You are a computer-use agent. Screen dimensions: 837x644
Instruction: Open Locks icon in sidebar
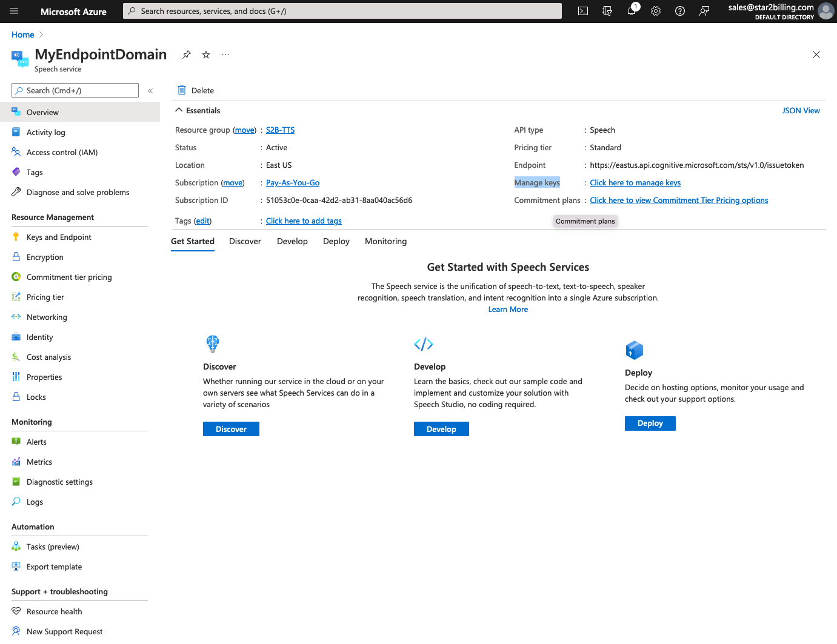16,397
